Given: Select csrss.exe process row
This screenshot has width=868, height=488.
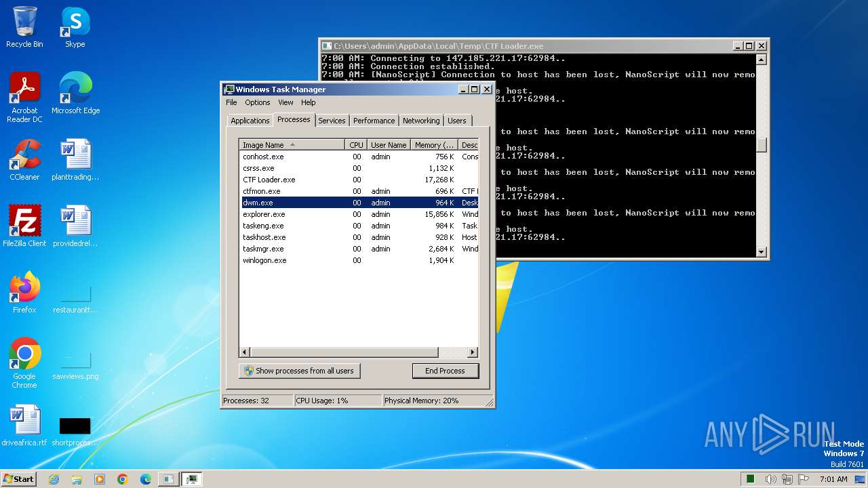Looking at the screenshot, I should (x=359, y=168).
